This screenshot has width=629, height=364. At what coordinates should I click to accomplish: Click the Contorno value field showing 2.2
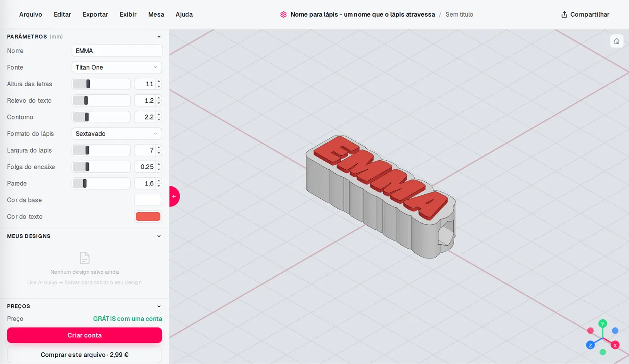[x=148, y=117]
